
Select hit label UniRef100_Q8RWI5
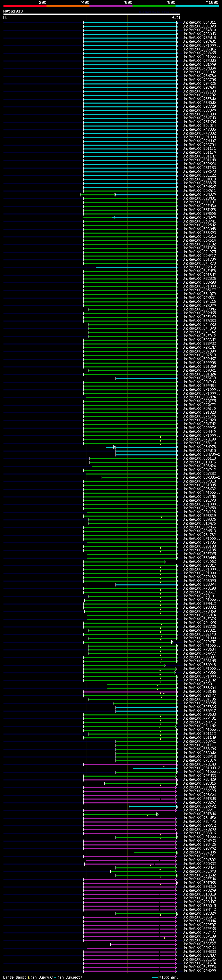click(x=199, y=451)
